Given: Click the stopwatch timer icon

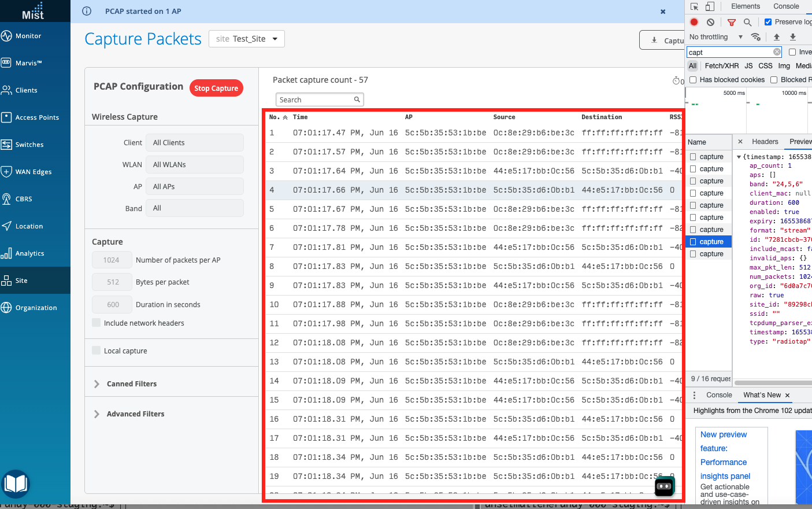Looking at the screenshot, I should pos(676,81).
